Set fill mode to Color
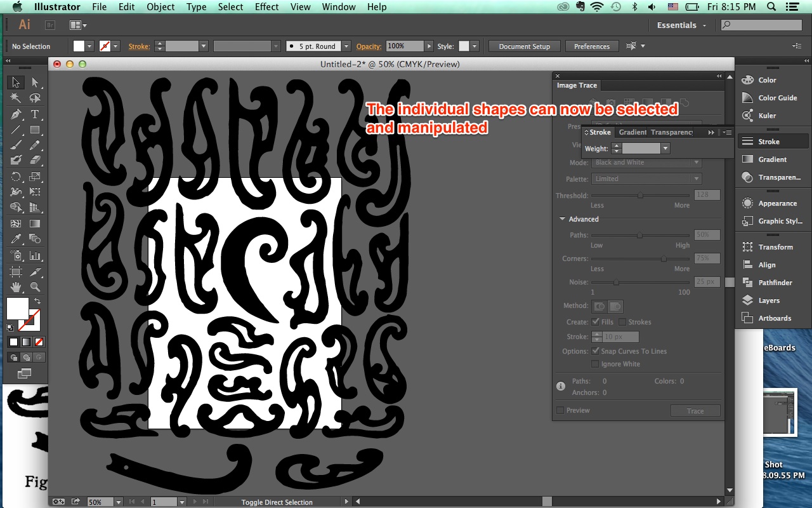The image size is (812, 508). pos(13,342)
